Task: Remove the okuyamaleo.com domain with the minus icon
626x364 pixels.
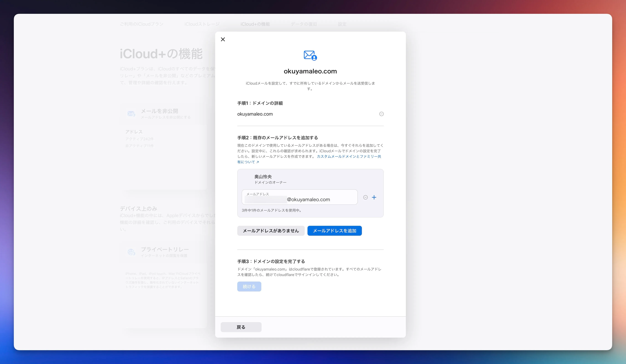Action: pyautogui.click(x=382, y=114)
